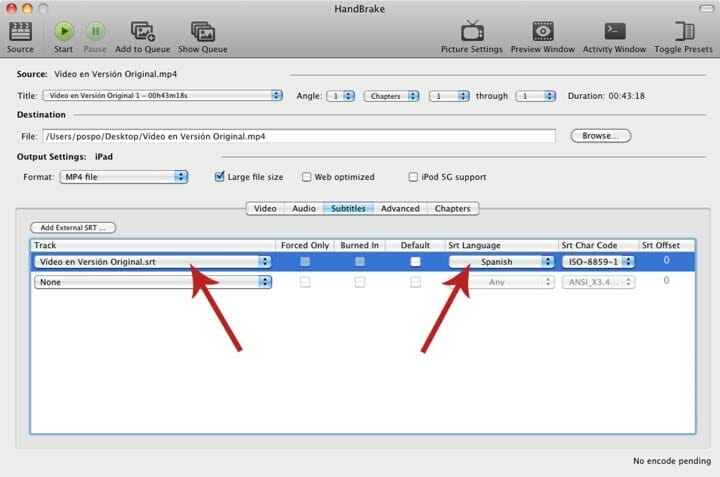
Task: Open the Show Queue icon
Action: 202,31
